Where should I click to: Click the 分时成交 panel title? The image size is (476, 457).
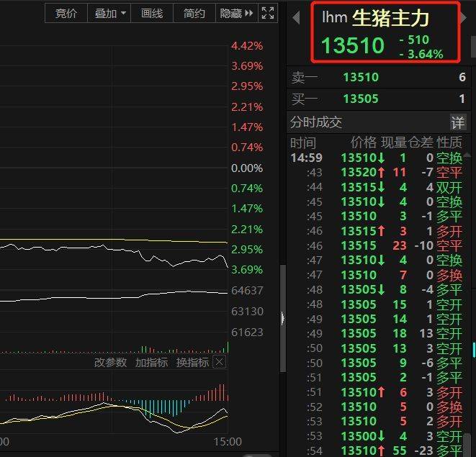coord(316,122)
